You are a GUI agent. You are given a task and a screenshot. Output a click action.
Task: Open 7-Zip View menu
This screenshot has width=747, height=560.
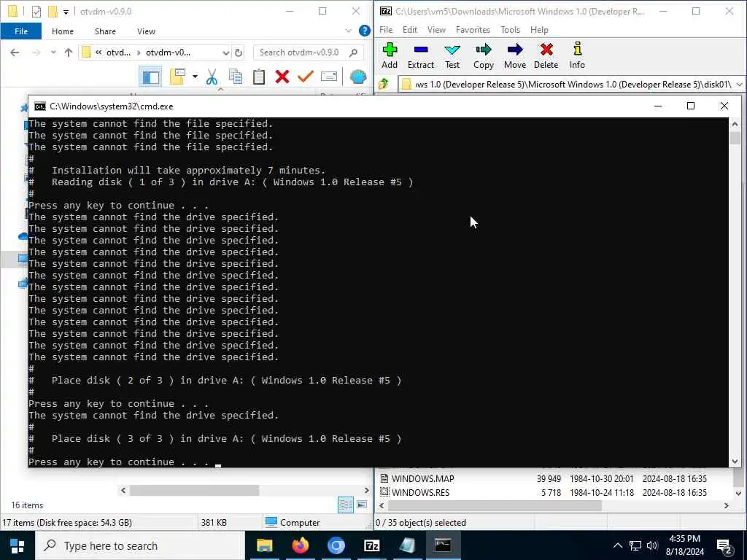click(x=436, y=29)
